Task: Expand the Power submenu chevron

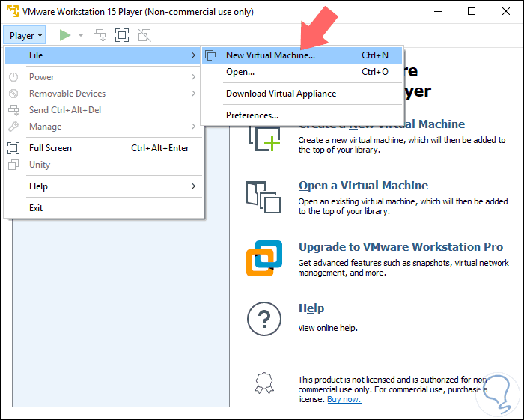Action: 193,77
